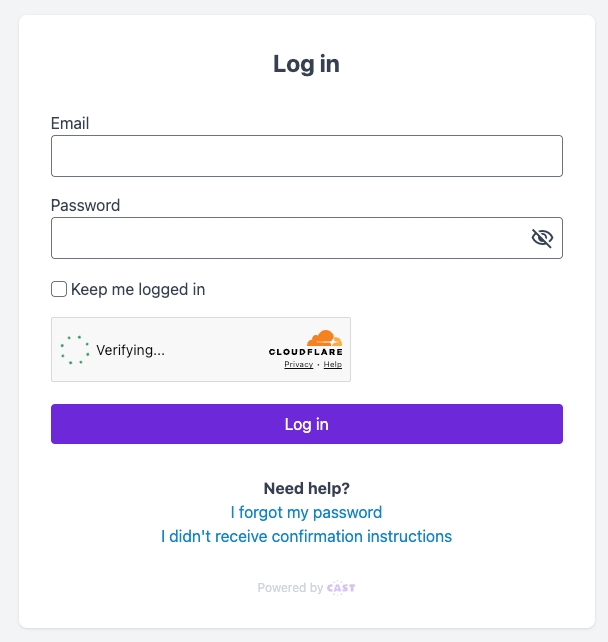Click the "Powered by" footer text
Viewport: 608px width, 642px height.
tap(290, 588)
